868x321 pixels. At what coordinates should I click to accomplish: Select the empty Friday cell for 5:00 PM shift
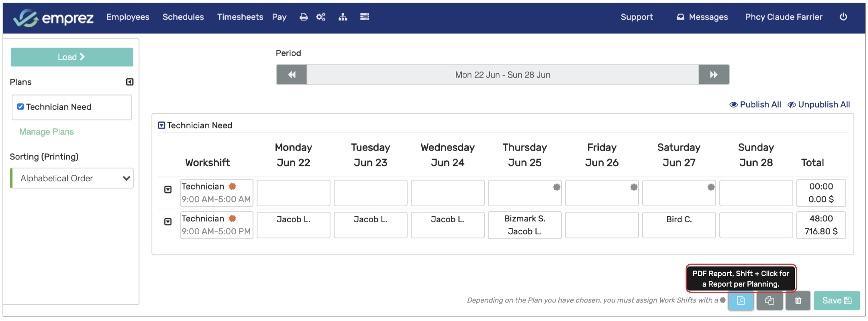tap(602, 225)
